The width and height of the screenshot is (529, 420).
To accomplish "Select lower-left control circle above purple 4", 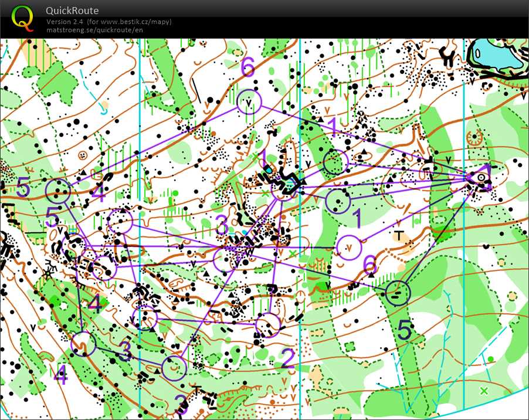I will point(83,343).
